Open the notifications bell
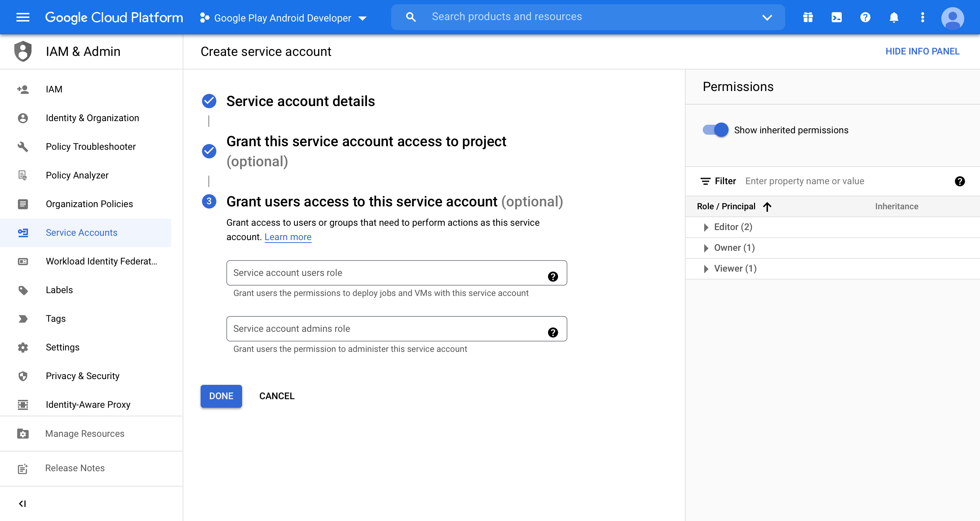This screenshot has width=980, height=521. click(894, 17)
